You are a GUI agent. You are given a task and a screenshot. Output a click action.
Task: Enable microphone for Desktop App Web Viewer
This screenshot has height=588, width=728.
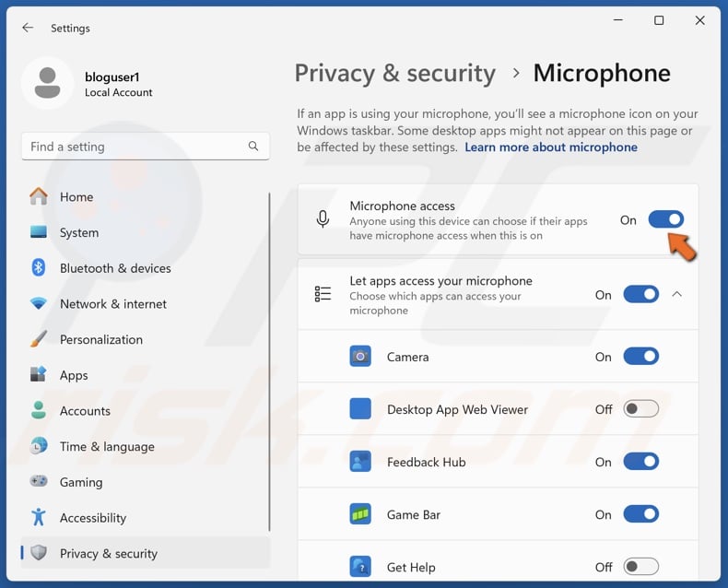tap(640, 409)
